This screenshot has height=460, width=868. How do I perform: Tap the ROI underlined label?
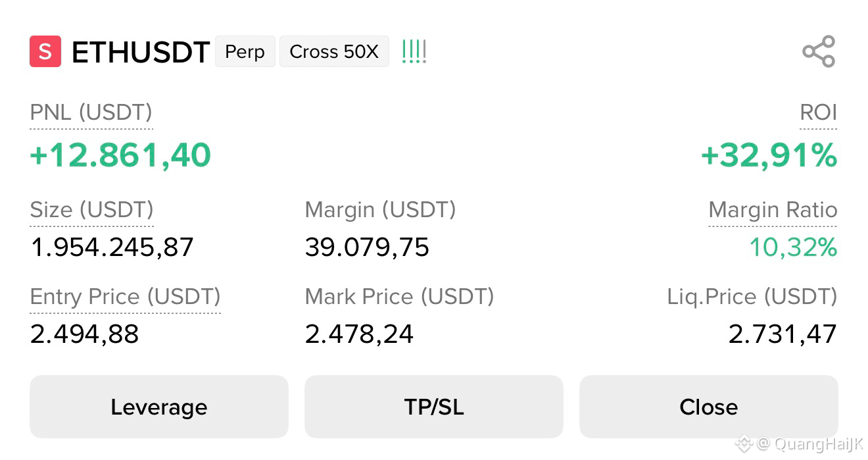[818, 113]
